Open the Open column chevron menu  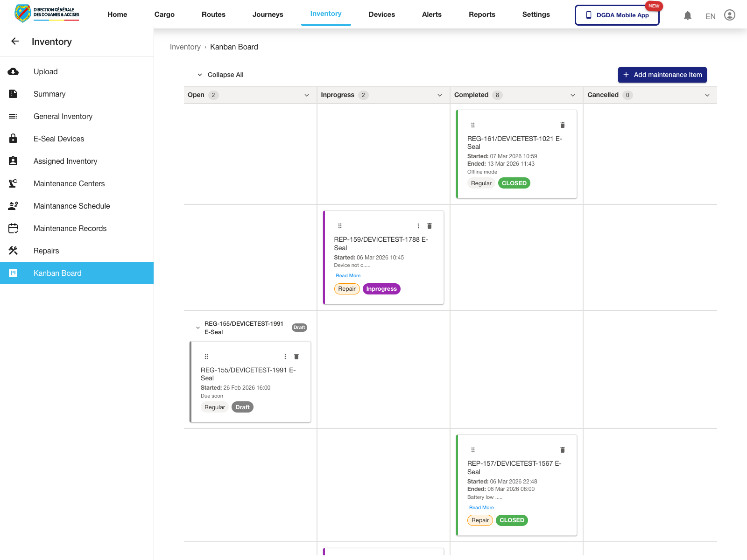[307, 95]
